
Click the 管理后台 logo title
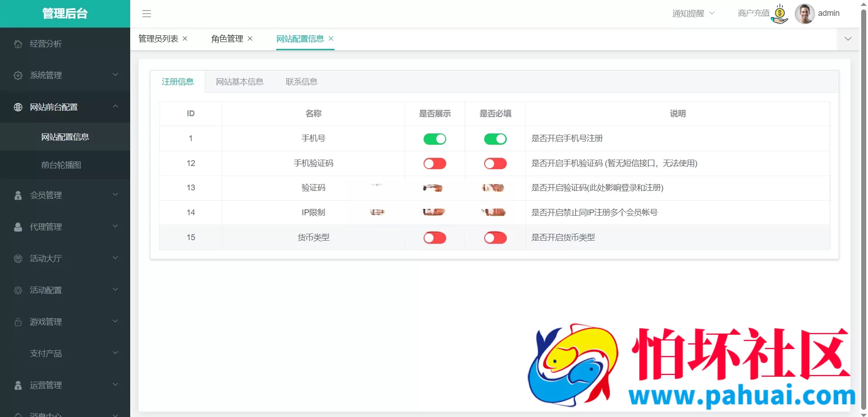65,14
